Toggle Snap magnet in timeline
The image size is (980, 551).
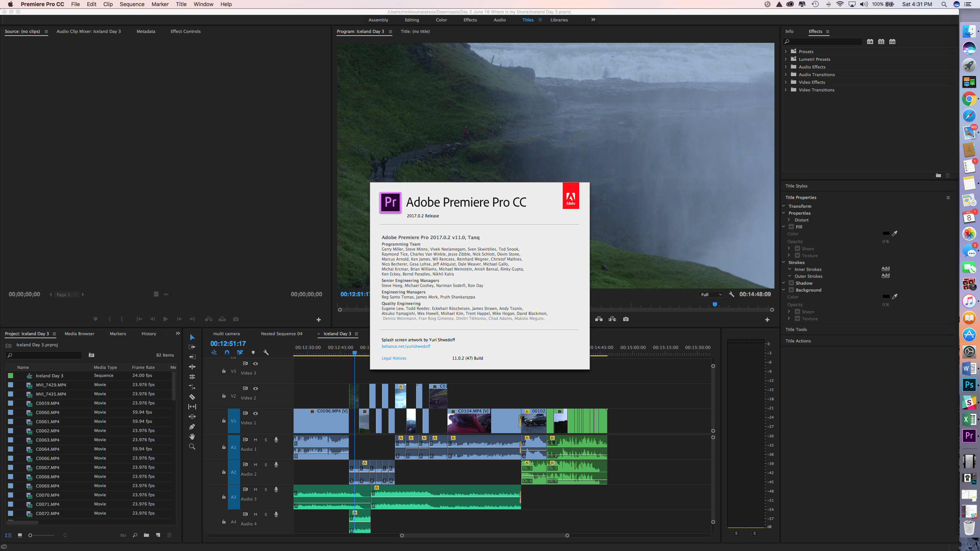tap(227, 352)
